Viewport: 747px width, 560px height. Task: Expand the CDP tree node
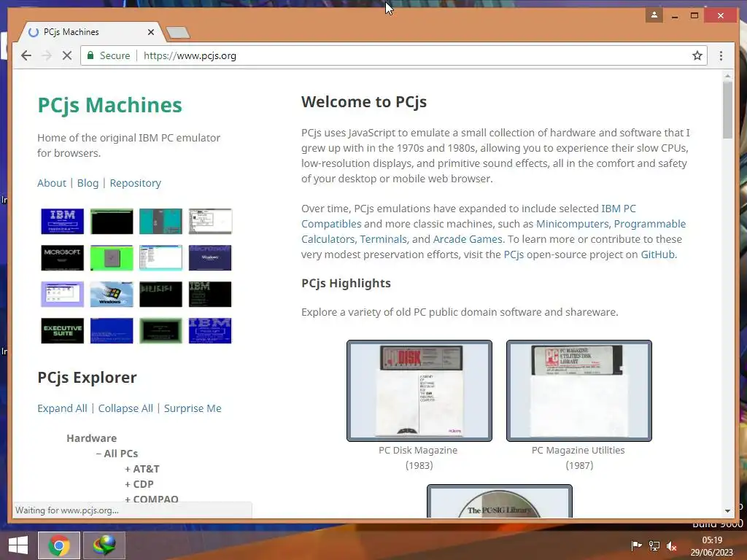point(139,484)
